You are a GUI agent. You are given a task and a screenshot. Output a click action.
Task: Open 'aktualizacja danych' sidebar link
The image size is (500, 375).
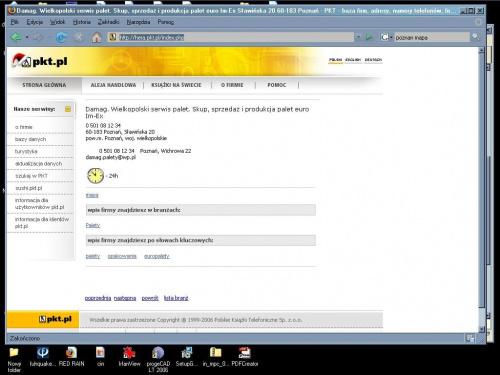(x=38, y=164)
